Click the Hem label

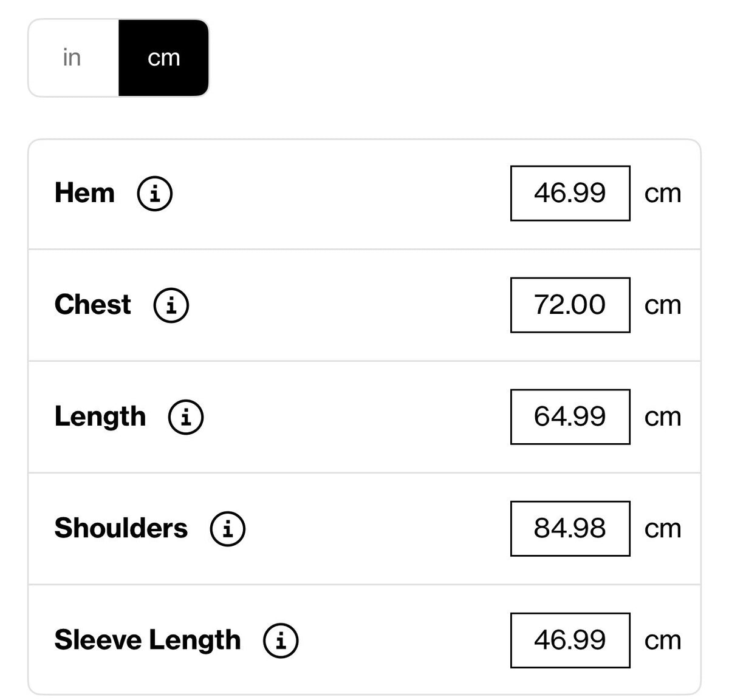[x=84, y=193]
